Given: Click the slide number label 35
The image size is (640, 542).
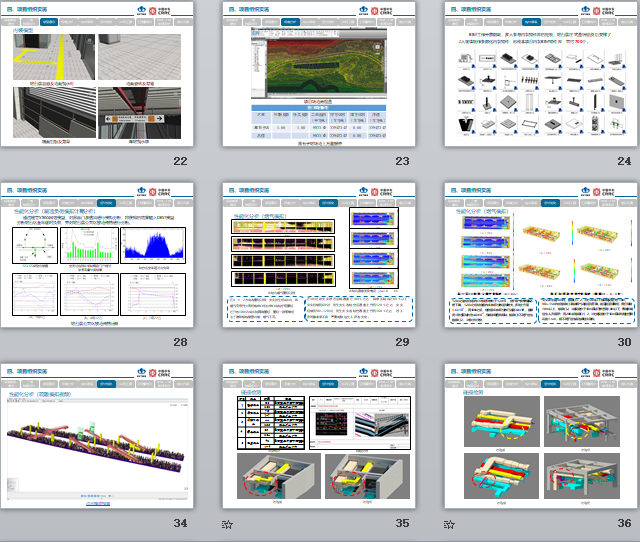Looking at the screenshot, I should click(402, 523).
